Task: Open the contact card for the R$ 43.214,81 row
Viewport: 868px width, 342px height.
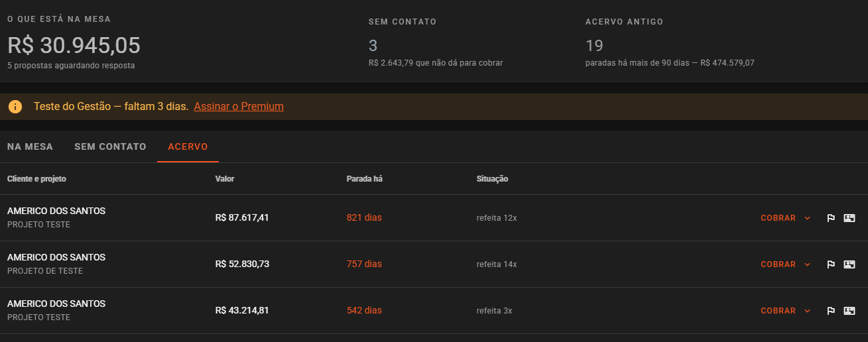Action: 849,311
